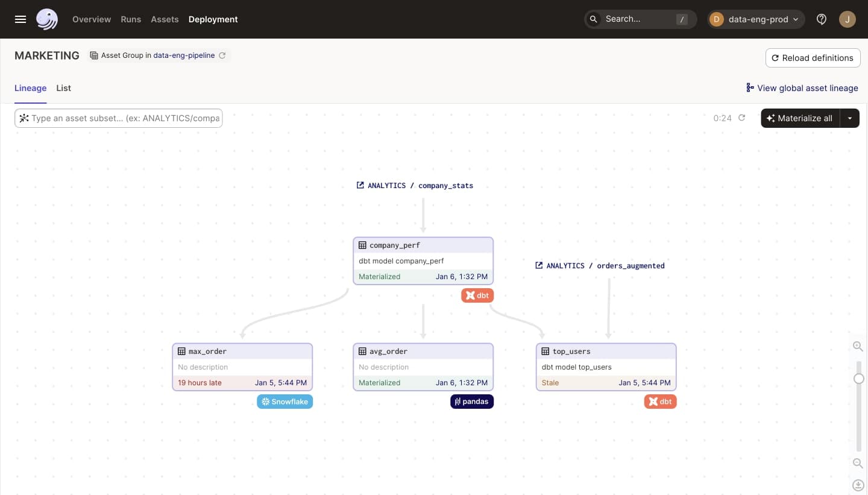Click the Reload definitions button
The height and width of the screenshot is (495, 868).
click(813, 58)
